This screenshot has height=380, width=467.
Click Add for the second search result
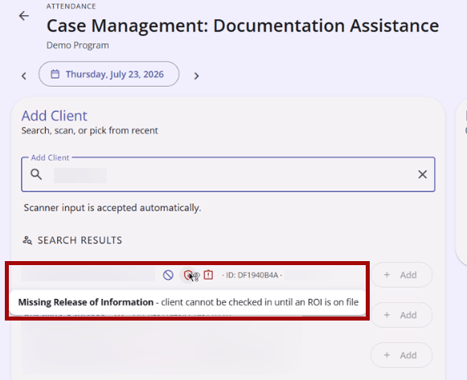(401, 315)
